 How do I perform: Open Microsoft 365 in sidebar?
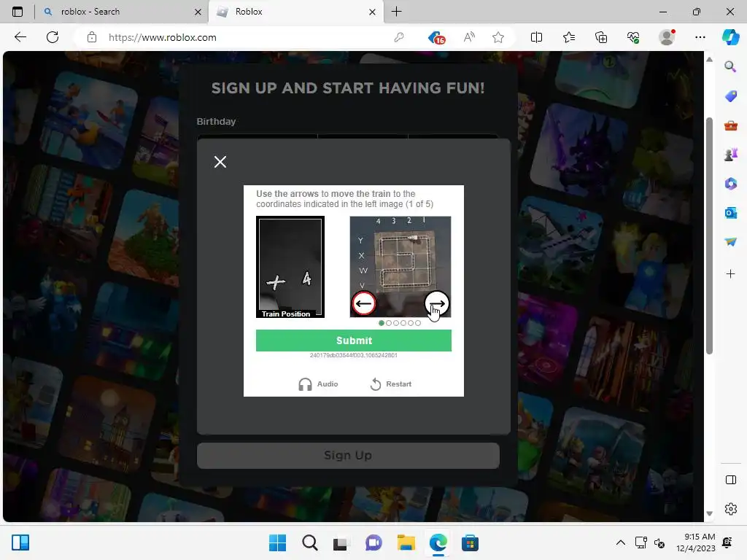point(731,184)
